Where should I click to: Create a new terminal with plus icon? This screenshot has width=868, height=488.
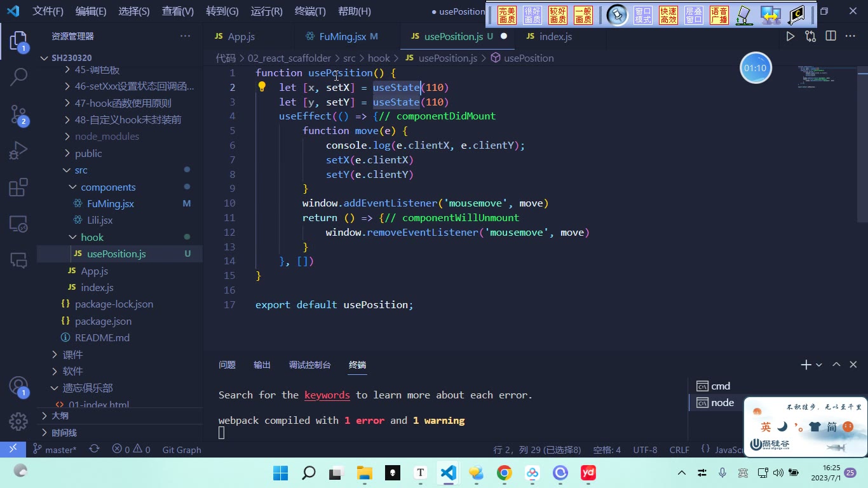tap(806, 365)
